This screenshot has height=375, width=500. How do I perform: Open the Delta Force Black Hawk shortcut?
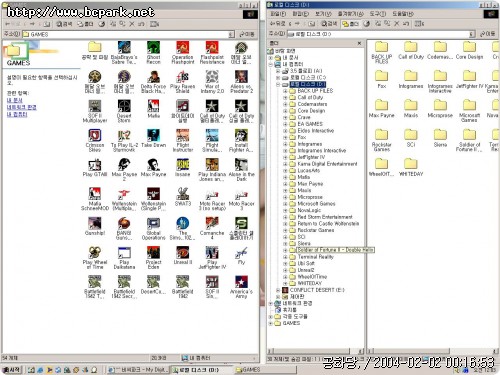[153, 82]
